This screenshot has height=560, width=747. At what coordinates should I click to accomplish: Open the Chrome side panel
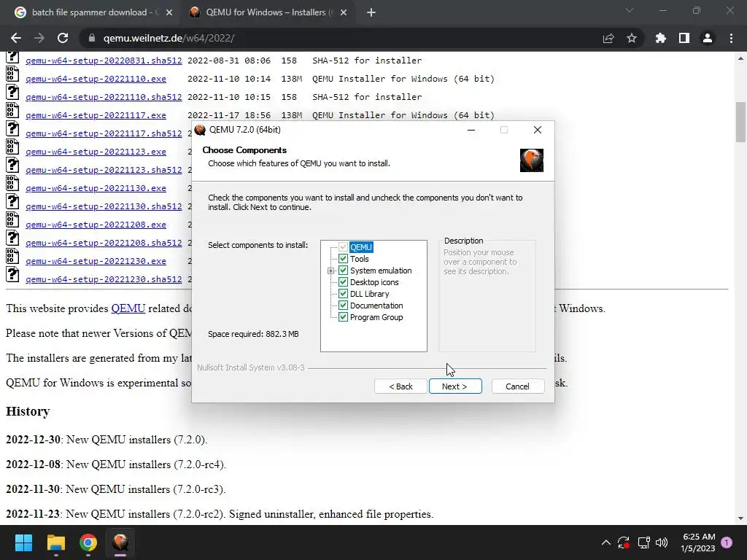[x=684, y=38]
